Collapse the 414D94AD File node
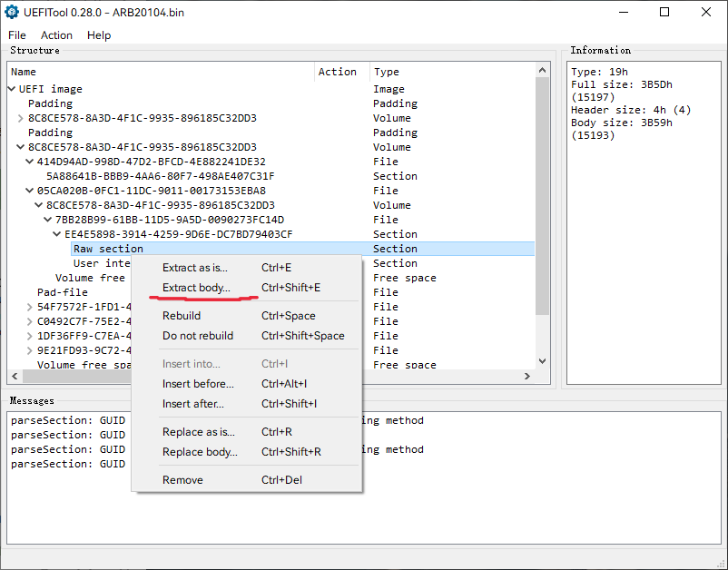 [30, 162]
